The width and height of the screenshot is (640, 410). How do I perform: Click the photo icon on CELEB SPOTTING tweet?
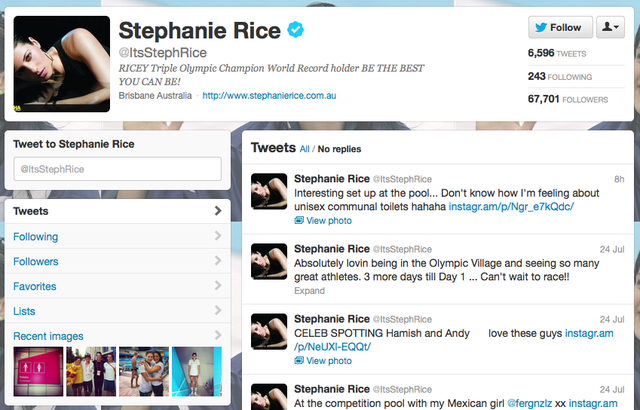click(x=299, y=361)
